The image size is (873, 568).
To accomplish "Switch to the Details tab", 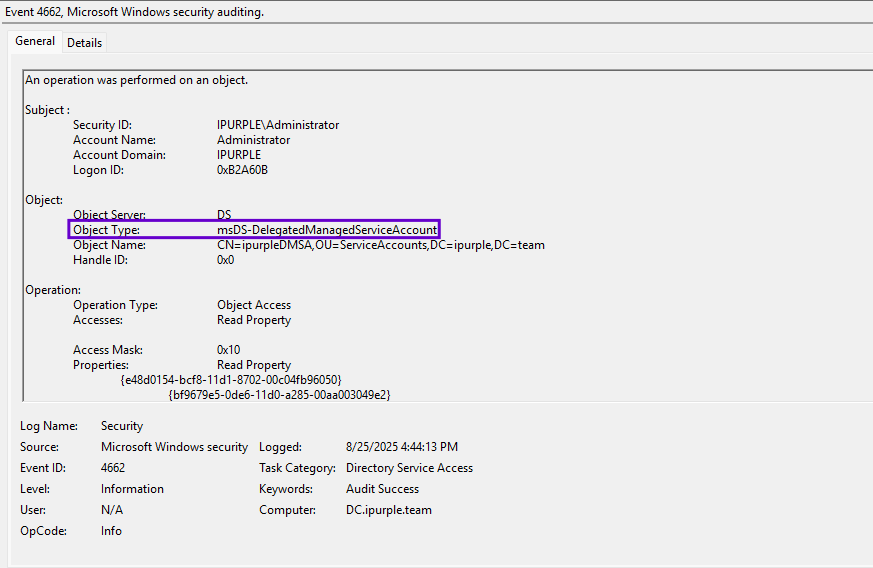I will coord(85,42).
